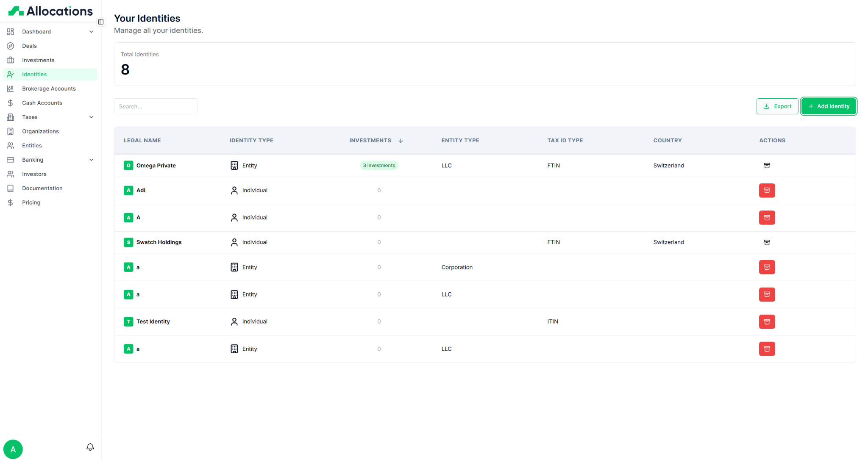Click the Add Identity button
This screenshot has height=460, width=868.
pos(829,106)
